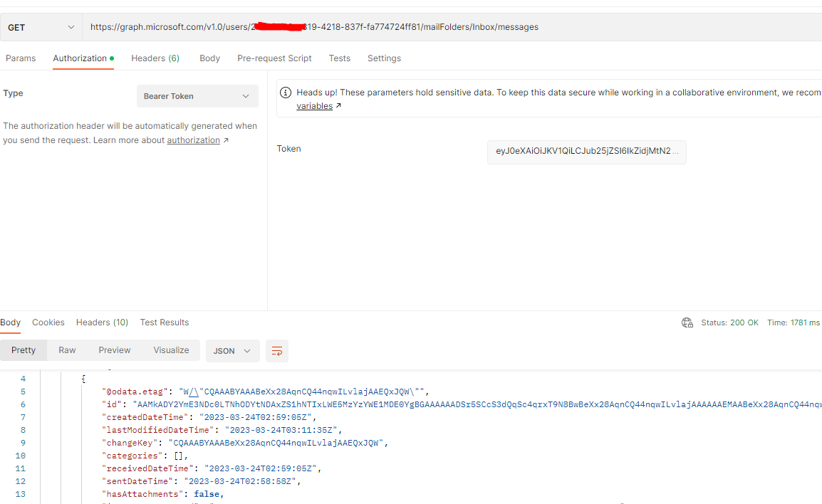Open the Pre-request Script tab

[274, 58]
